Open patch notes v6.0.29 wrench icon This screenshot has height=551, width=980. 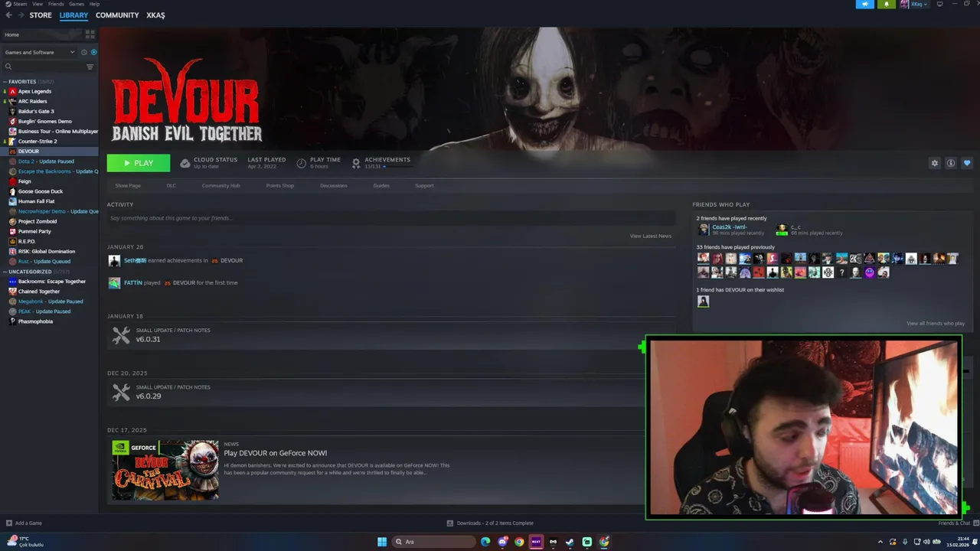(x=121, y=392)
